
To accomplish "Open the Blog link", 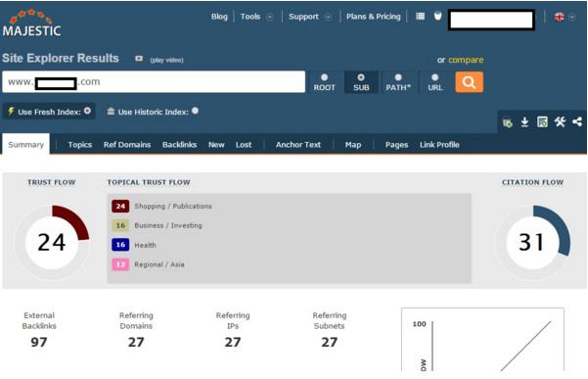I will (219, 17).
